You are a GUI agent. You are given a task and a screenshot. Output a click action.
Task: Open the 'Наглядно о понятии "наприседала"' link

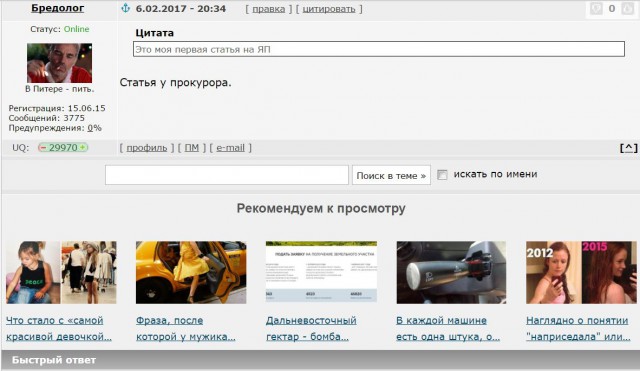coord(578,329)
